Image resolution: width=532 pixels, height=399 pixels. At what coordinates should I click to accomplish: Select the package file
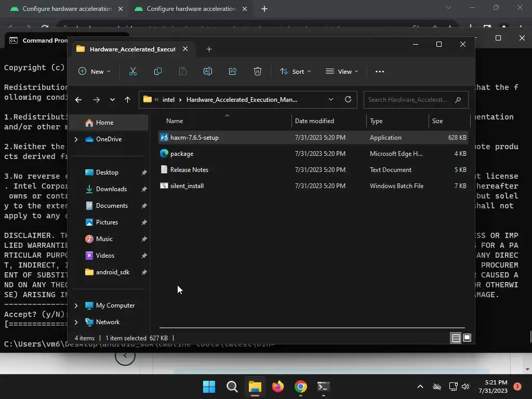313,154
